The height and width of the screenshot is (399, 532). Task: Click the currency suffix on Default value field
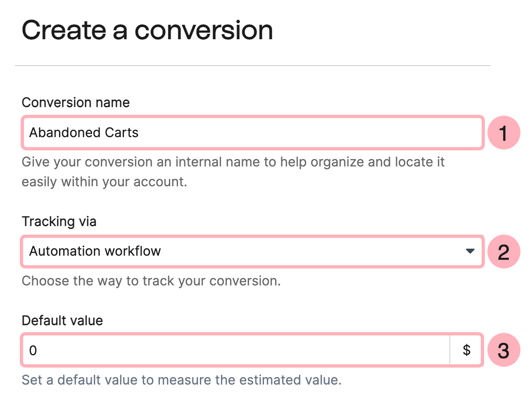point(466,350)
